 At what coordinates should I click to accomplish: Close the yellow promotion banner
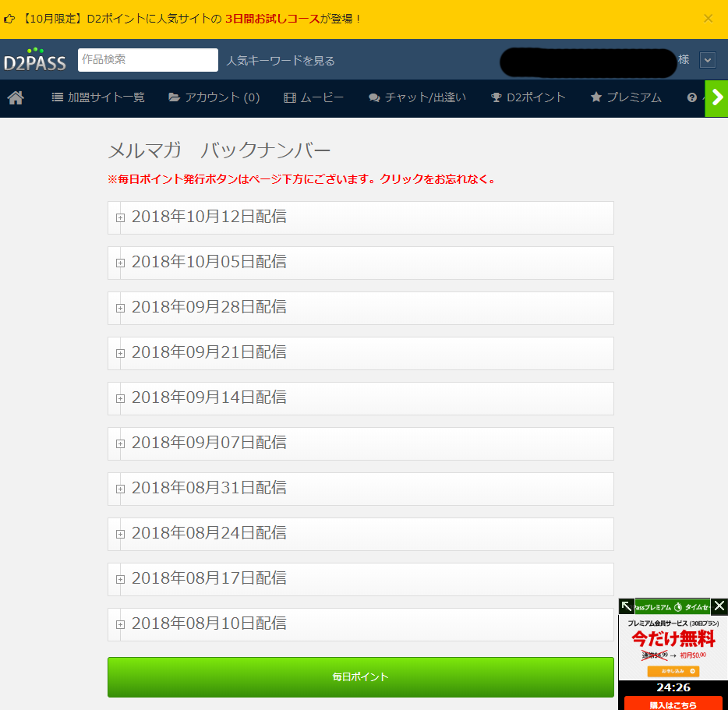coord(708,19)
